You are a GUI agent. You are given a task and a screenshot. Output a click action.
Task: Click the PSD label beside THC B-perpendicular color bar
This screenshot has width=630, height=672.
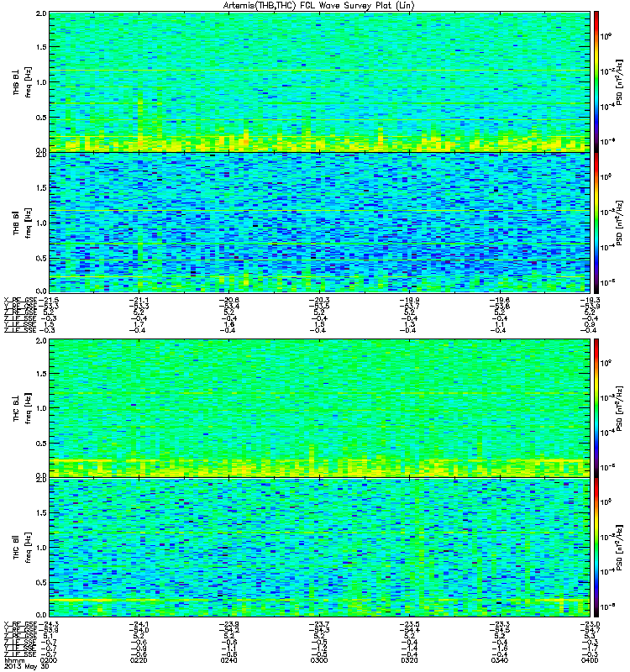(x=620, y=408)
